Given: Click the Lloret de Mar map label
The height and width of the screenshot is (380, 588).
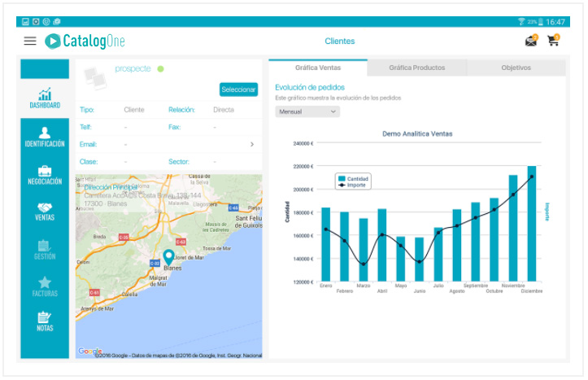Looking at the screenshot, I should tap(189, 258).
